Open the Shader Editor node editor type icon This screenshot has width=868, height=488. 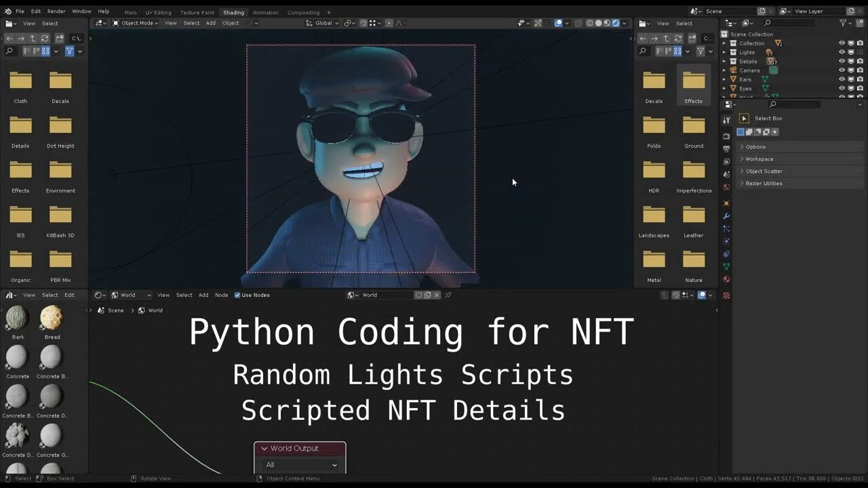[x=97, y=295]
